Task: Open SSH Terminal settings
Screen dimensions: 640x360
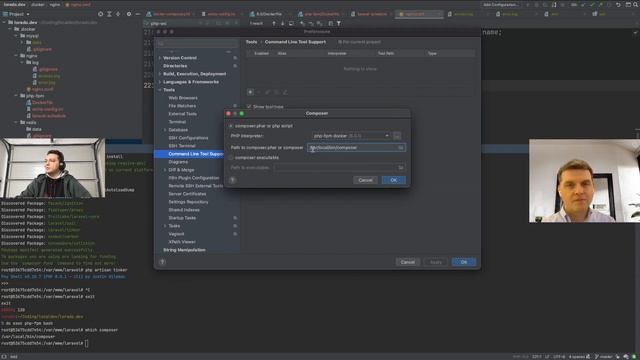Action: click(182, 146)
